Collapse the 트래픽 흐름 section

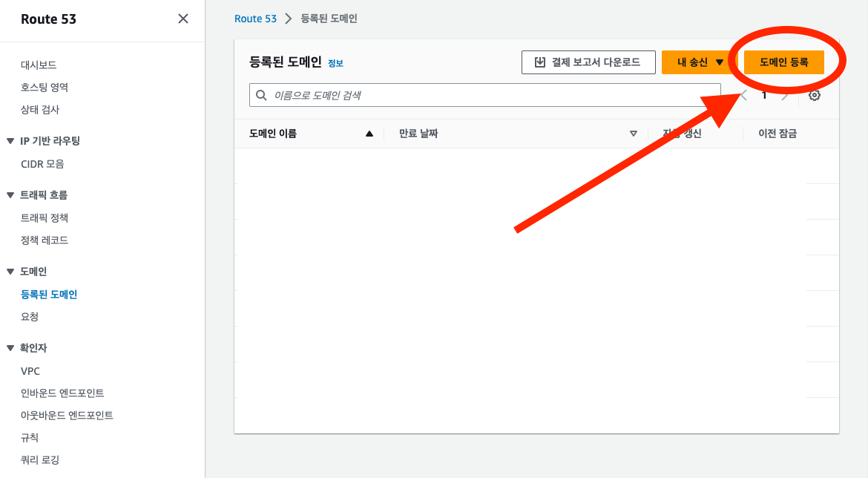click(x=10, y=195)
